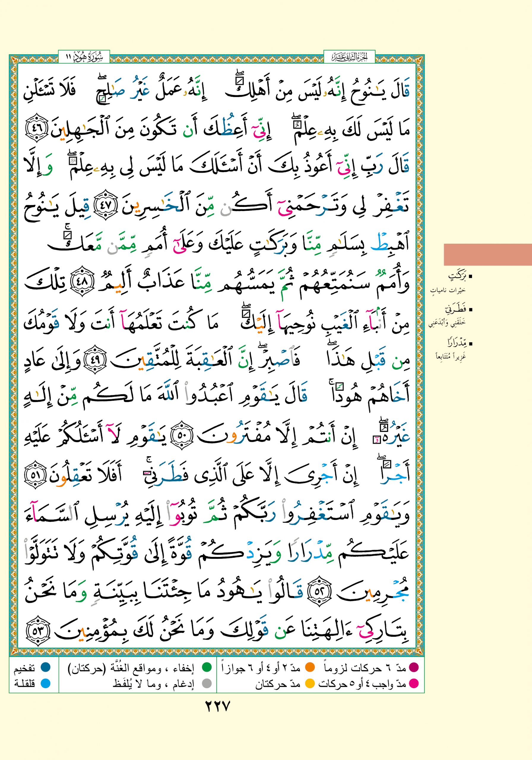
Task: Click the Juz title header label
Action: point(349,57)
